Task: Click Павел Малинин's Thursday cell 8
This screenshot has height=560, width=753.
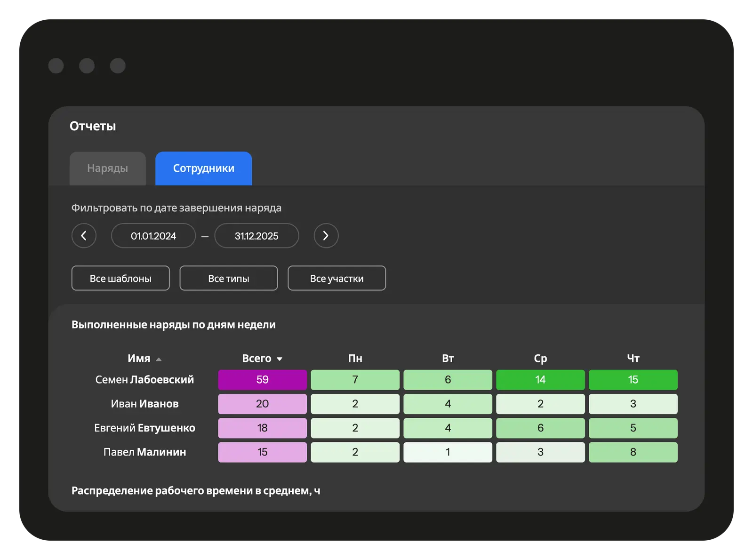Action: tap(633, 452)
